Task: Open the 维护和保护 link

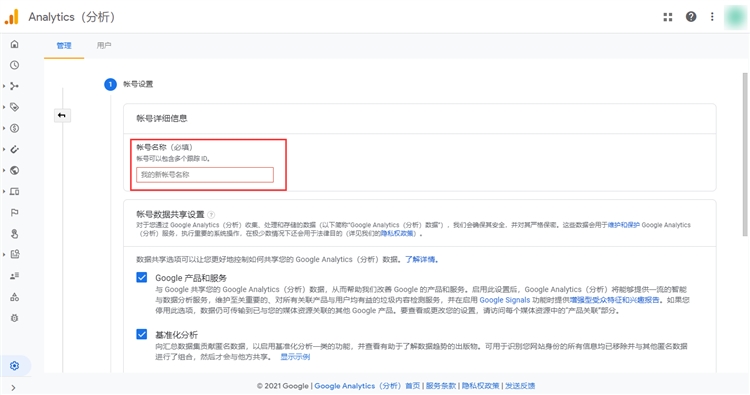Action: [623, 225]
